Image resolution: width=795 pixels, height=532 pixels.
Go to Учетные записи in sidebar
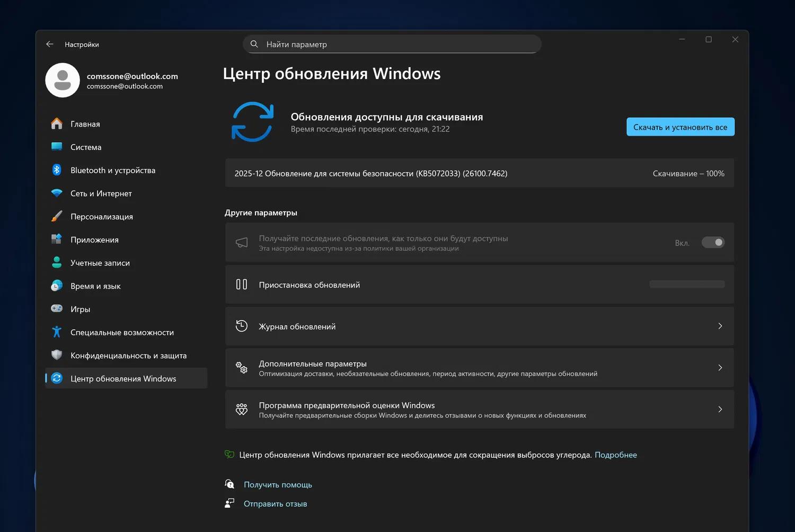pos(100,263)
